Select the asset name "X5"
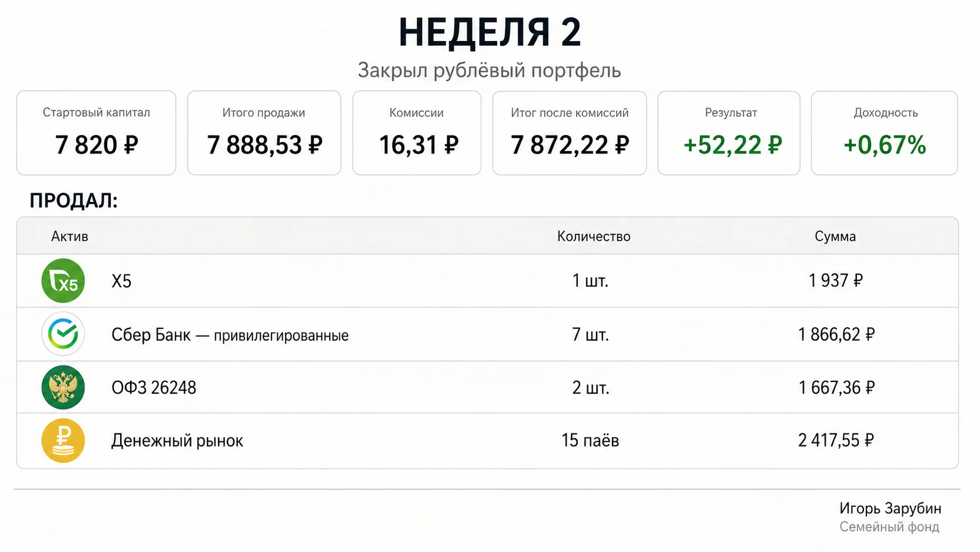980x552 pixels. click(121, 282)
